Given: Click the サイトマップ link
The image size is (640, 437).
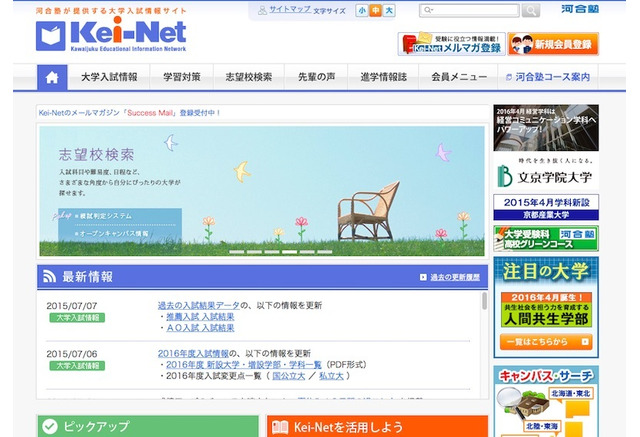Looking at the screenshot, I should click(290, 9).
